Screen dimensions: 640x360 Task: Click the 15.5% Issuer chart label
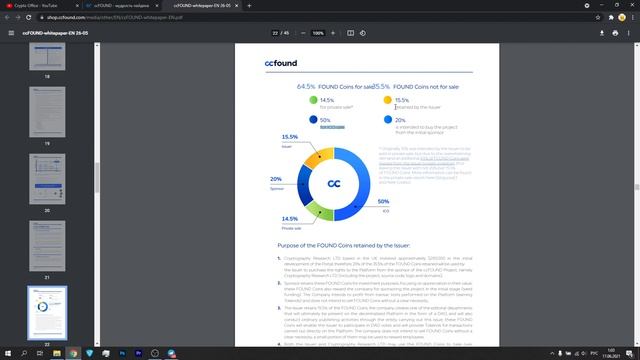tap(290, 141)
